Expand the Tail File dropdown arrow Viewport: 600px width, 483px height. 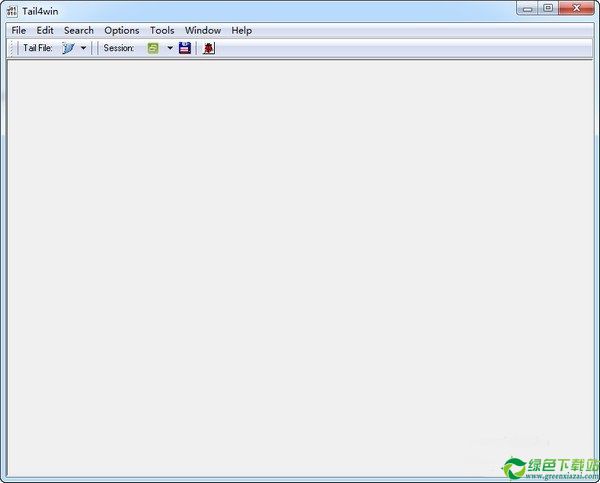point(83,48)
